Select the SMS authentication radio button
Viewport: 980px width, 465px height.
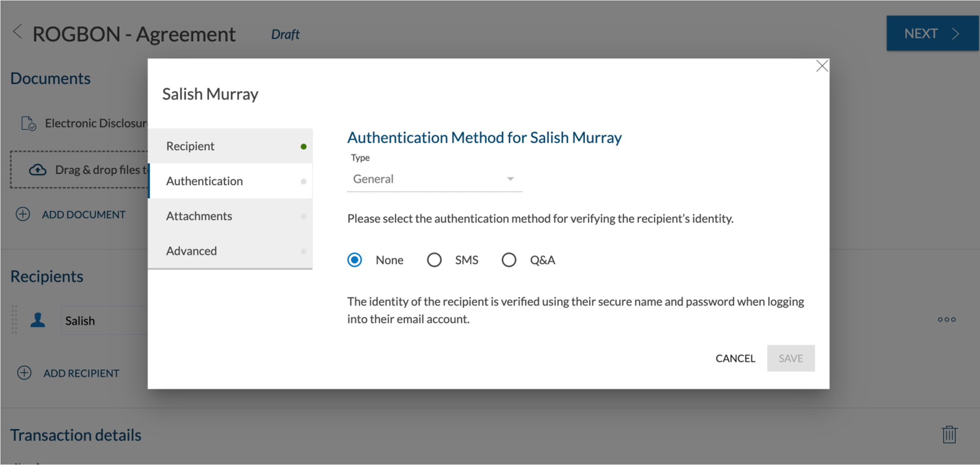[434, 260]
